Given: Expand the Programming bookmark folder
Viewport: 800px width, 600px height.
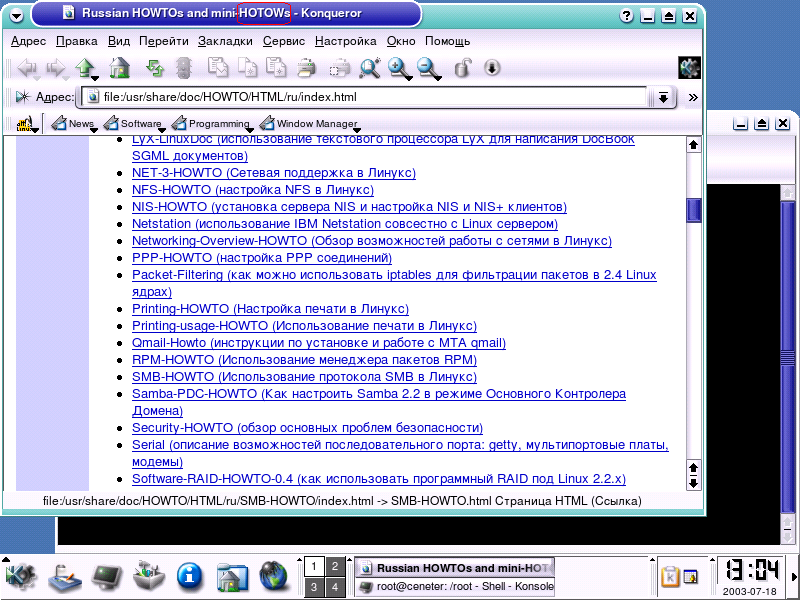Looking at the screenshot, I should [x=211, y=123].
